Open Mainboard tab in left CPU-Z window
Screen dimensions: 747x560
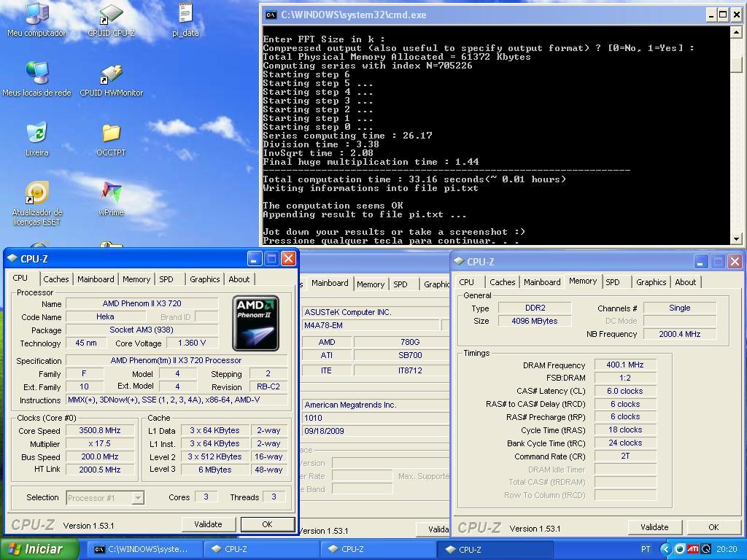coord(96,279)
